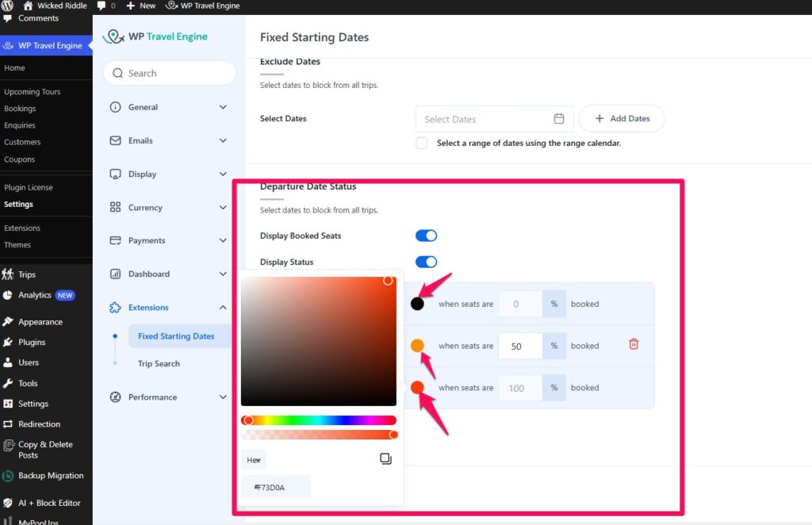The height and width of the screenshot is (525, 812).
Task: Expand the Payments settings section
Action: point(223,240)
